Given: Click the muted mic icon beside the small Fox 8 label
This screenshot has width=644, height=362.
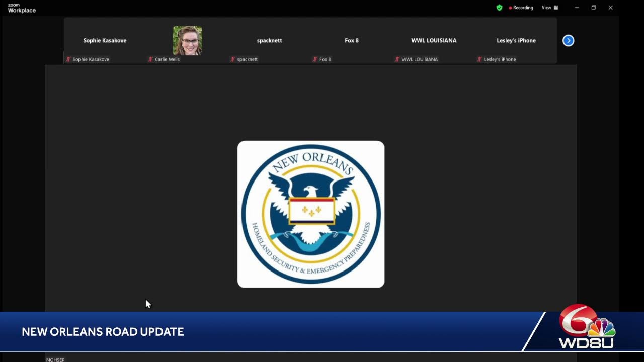Looking at the screenshot, I should point(315,59).
